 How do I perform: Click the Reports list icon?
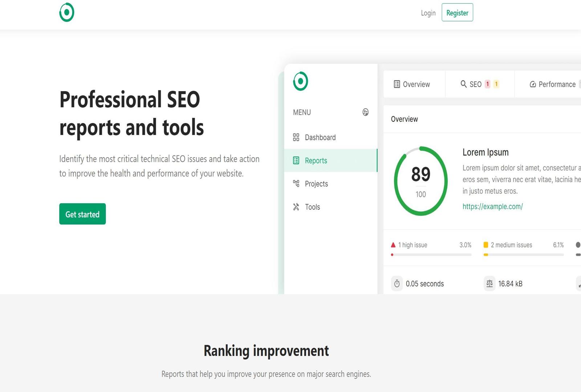click(296, 160)
